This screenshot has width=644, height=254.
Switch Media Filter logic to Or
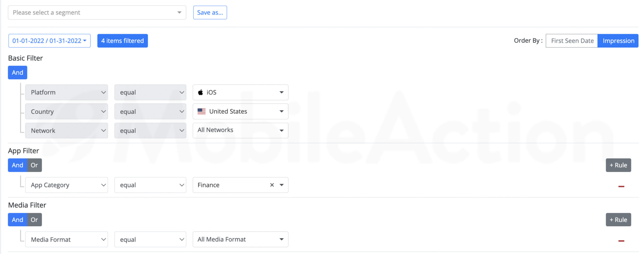coord(34,220)
